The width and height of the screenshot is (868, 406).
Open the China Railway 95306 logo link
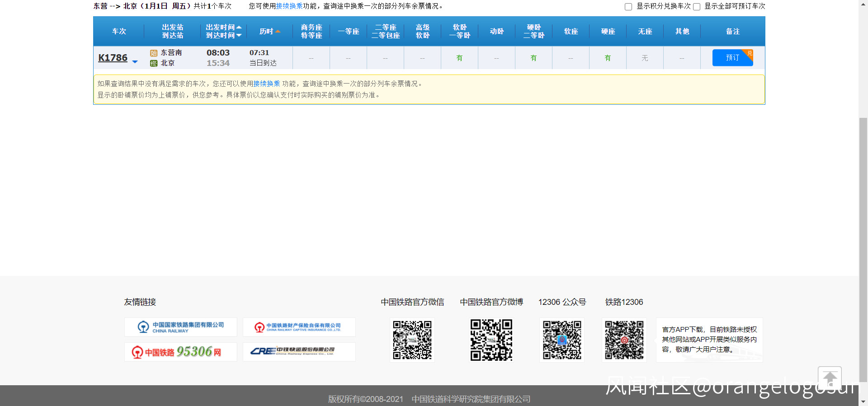point(181,352)
